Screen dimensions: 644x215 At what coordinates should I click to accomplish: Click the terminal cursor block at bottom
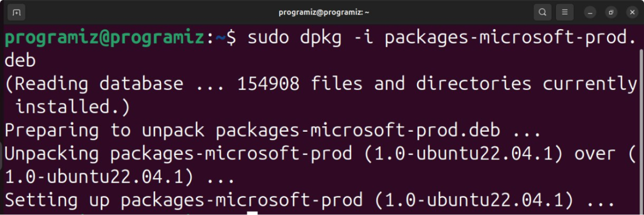253,213
